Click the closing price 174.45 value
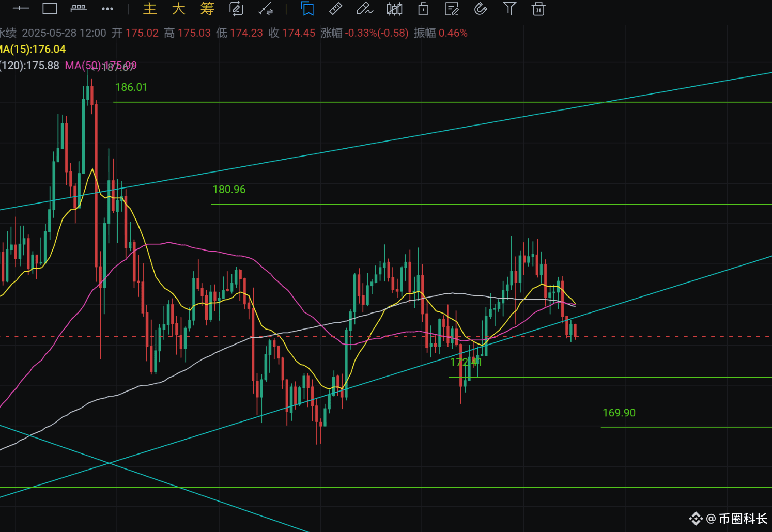The height and width of the screenshot is (532, 772). coord(299,33)
